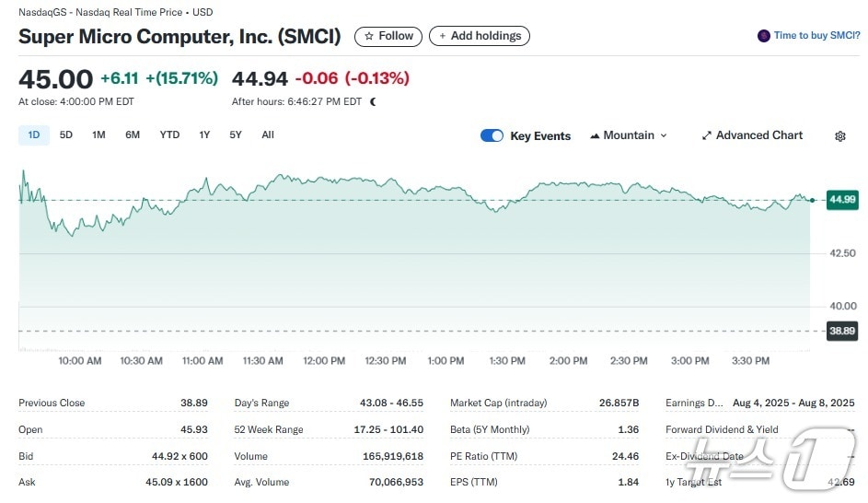Open the Time to buy SMCI? link
This screenshot has width=868, height=503.
click(816, 36)
